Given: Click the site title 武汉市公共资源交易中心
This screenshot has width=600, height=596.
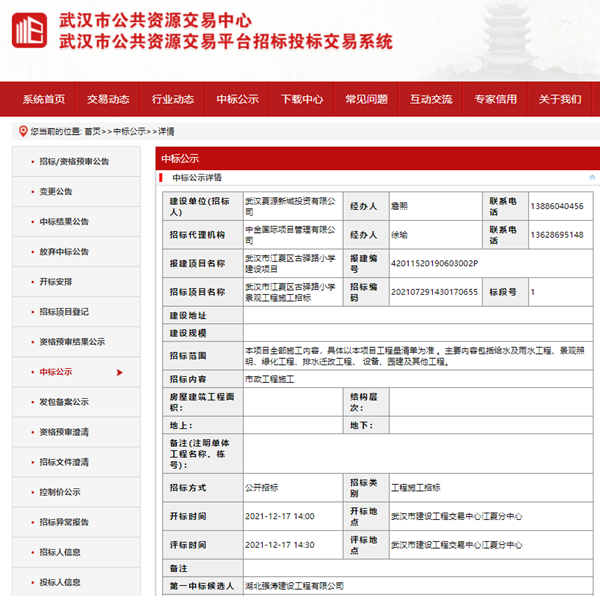Looking at the screenshot, I should click(155, 20).
